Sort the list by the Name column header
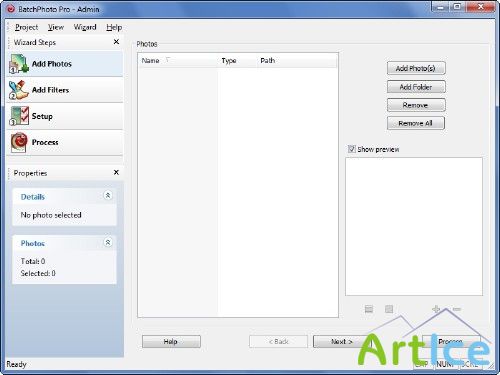This screenshot has height=375, width=500. 179,61
